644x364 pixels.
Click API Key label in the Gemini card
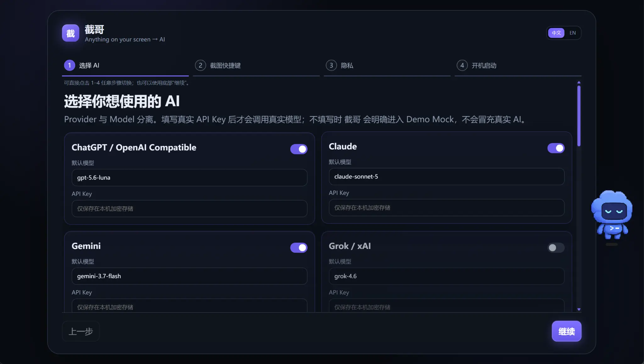tap(82, 293)
